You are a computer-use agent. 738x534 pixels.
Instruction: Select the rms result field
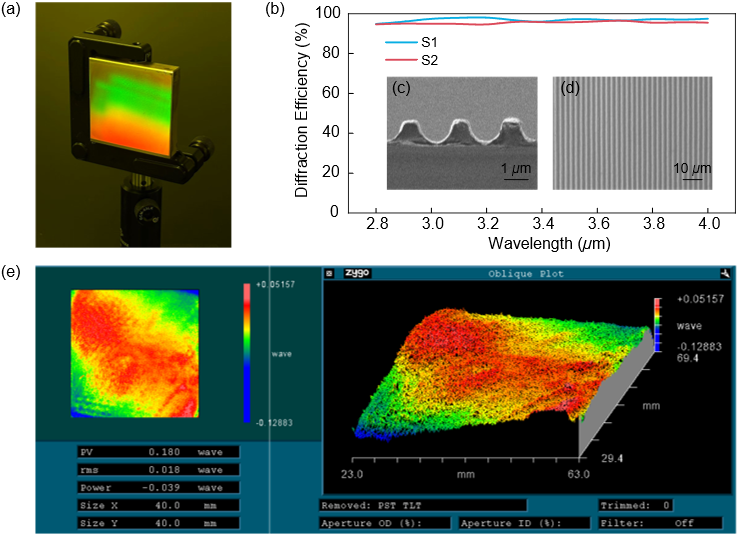tap(158, 470)
